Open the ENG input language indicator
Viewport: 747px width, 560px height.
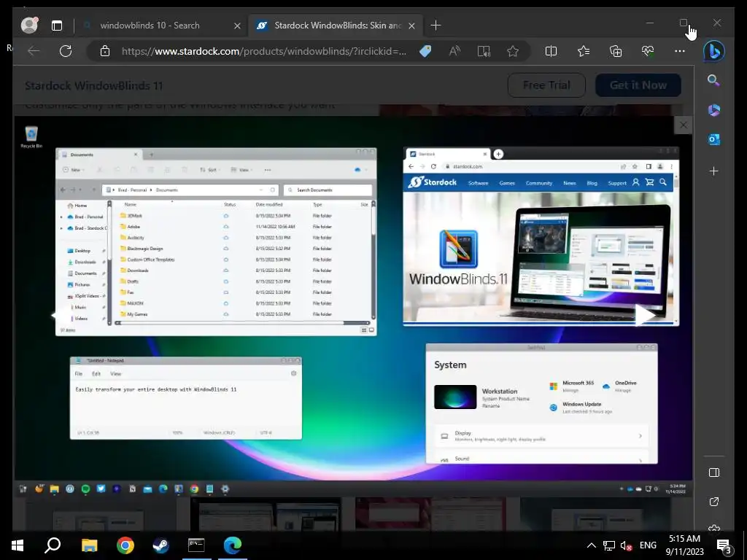click(648, 545)
